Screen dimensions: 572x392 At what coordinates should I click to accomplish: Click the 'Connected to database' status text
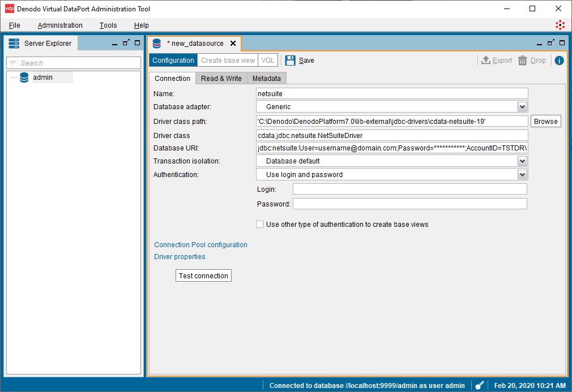[x=367, y=385]
